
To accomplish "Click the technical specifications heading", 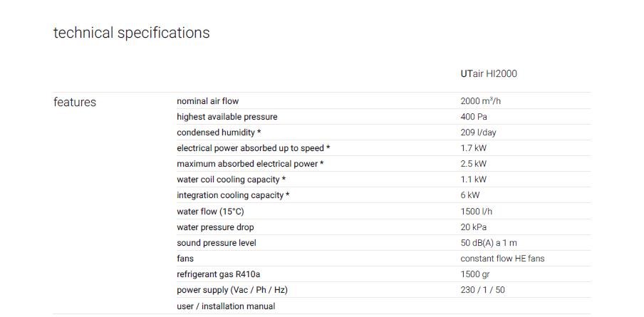I will (131, 33).
